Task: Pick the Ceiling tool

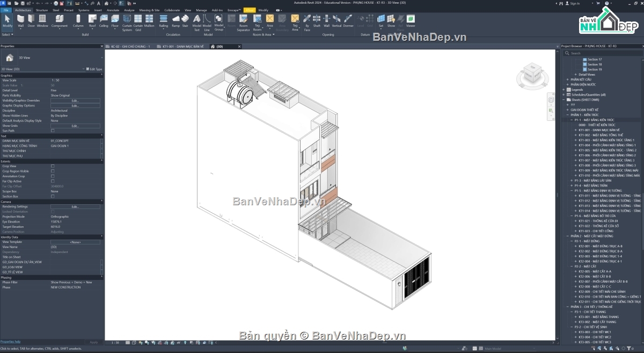Action: 104,21
